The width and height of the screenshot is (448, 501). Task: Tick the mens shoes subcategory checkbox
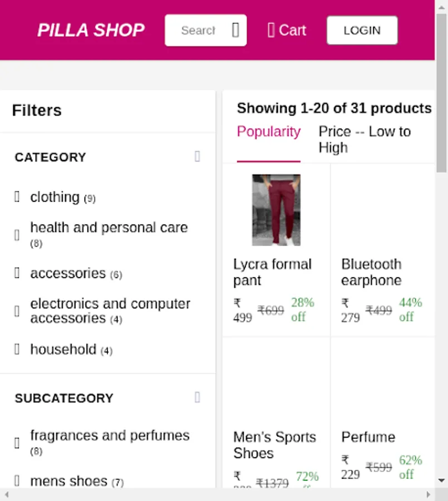point(17,480)
